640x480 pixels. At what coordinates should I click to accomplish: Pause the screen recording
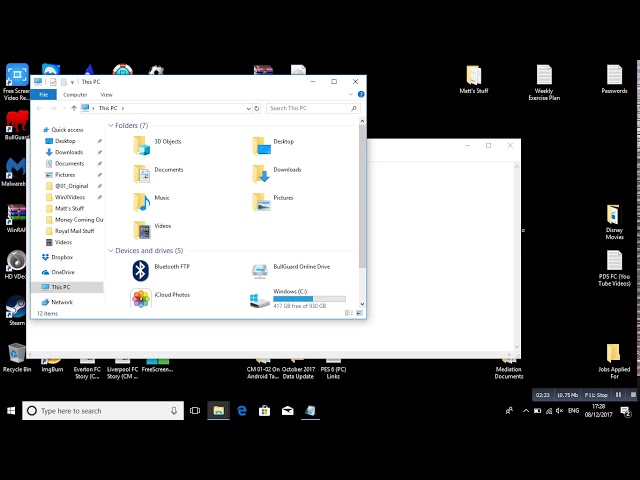[x=618, y=395]
